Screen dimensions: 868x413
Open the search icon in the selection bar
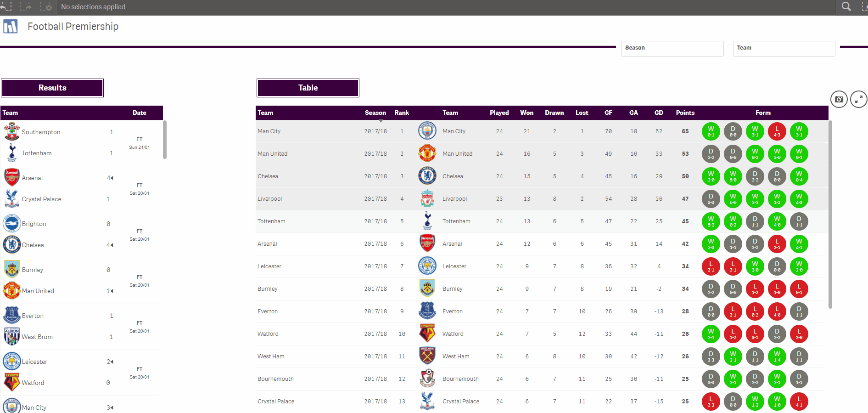coord(846,6)
